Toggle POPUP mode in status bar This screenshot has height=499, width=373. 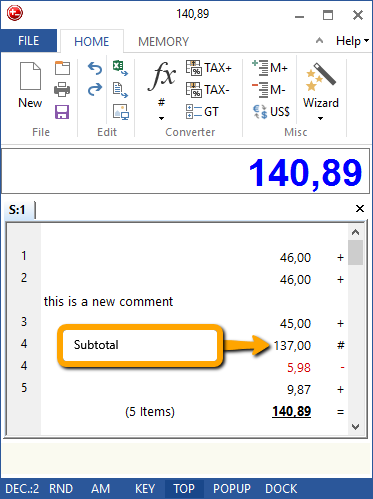(232, 489)
